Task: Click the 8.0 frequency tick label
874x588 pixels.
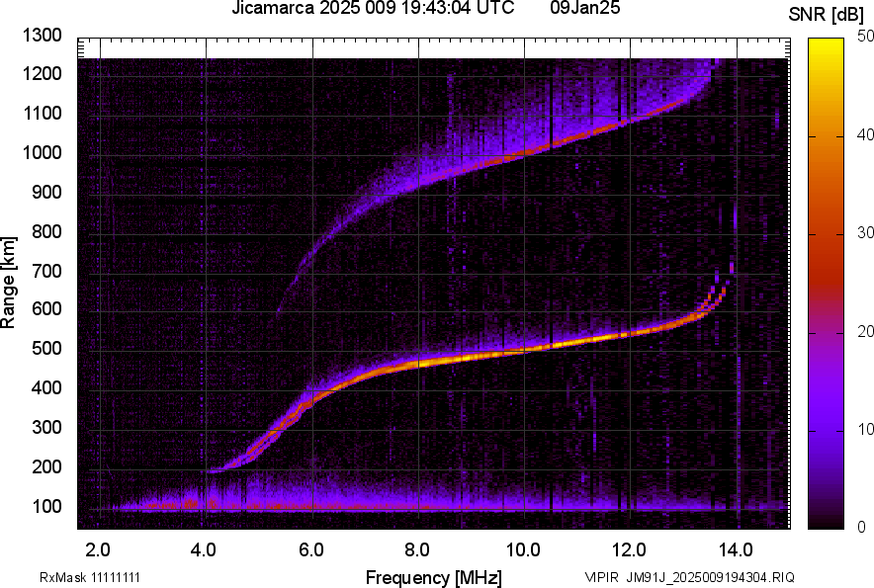Action: tap(417, 549)
